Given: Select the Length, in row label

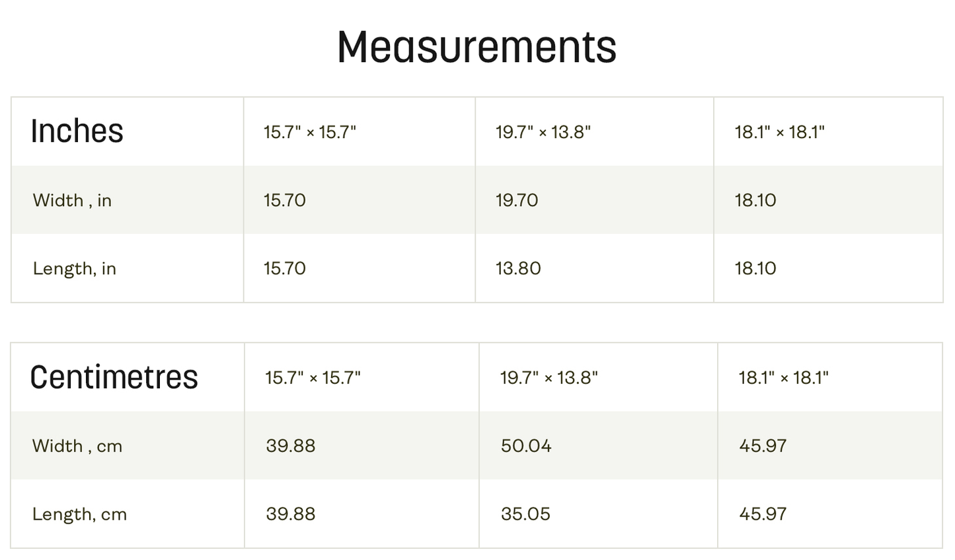Looking at the screenshot, I should (x=74, y=268).
